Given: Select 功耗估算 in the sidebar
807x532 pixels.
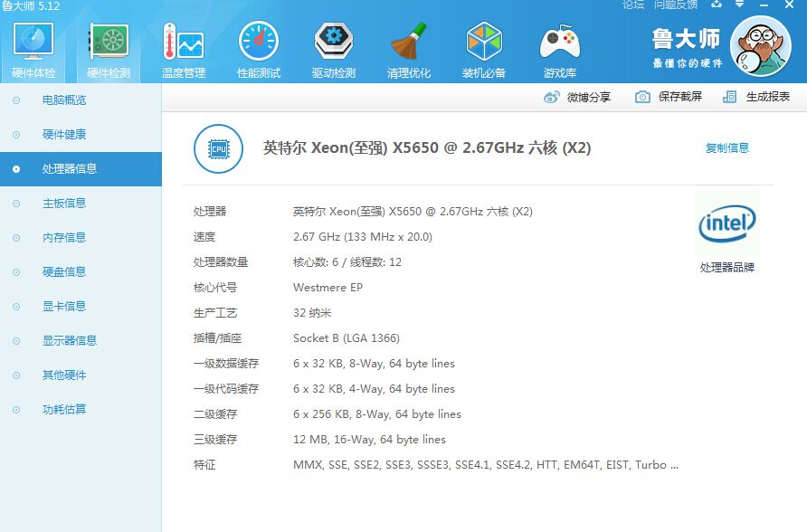Looking at the screenshot, I should (81, 410).
